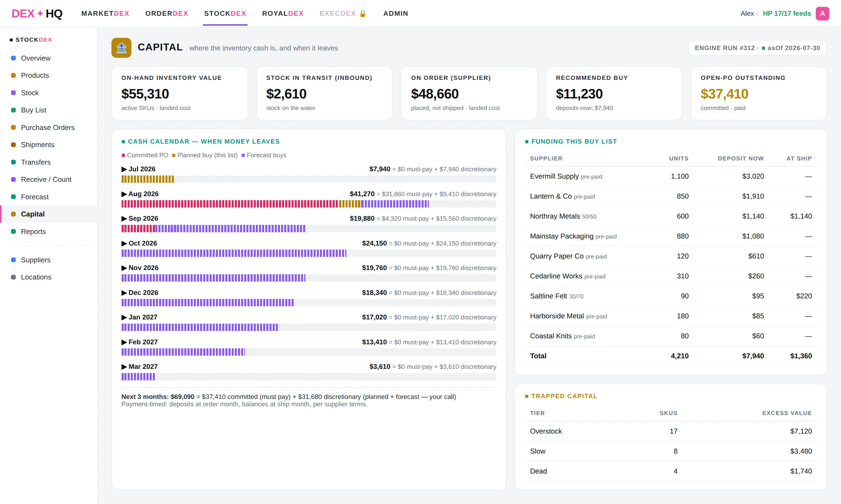Click the green dot beside Buy List
This screenshot has width=841, height=504.
[13, 110]
